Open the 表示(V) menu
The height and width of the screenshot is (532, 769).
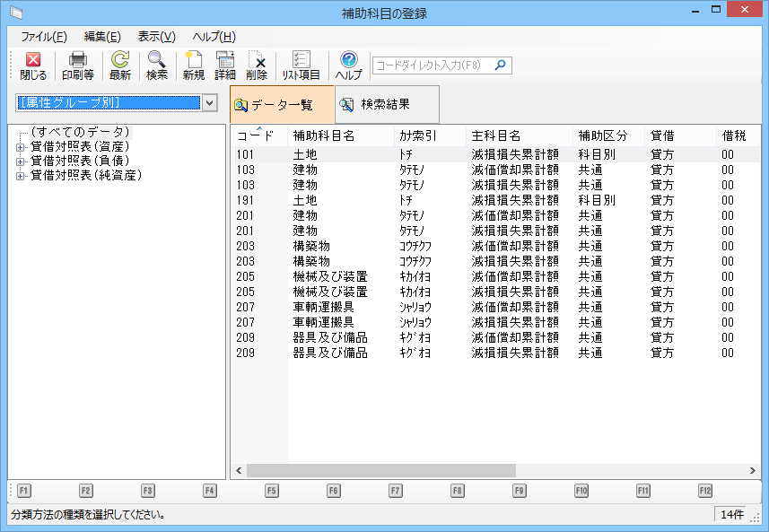click(x=156, y=37)
